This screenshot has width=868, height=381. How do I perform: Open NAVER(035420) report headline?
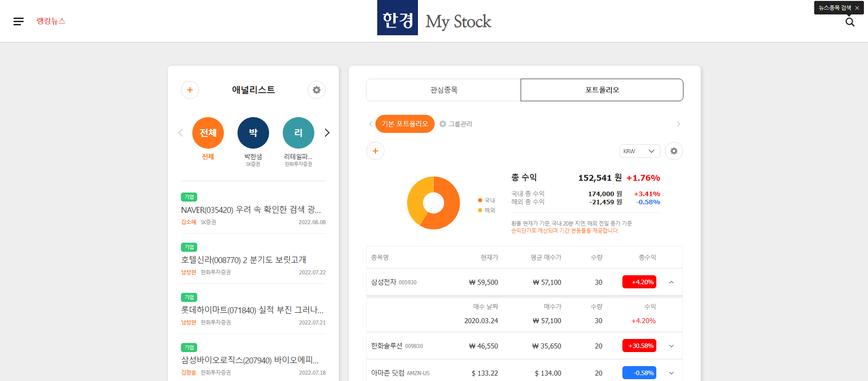(251, 210)
